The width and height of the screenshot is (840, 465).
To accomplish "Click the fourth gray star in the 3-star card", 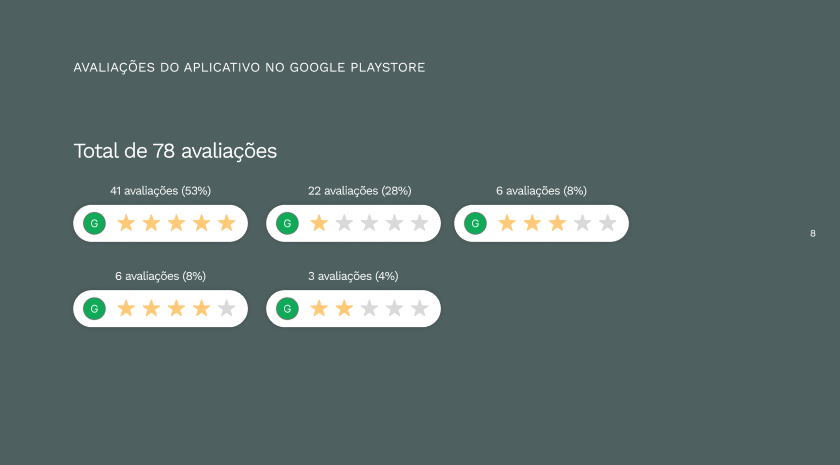I will (x=582, y=223).
